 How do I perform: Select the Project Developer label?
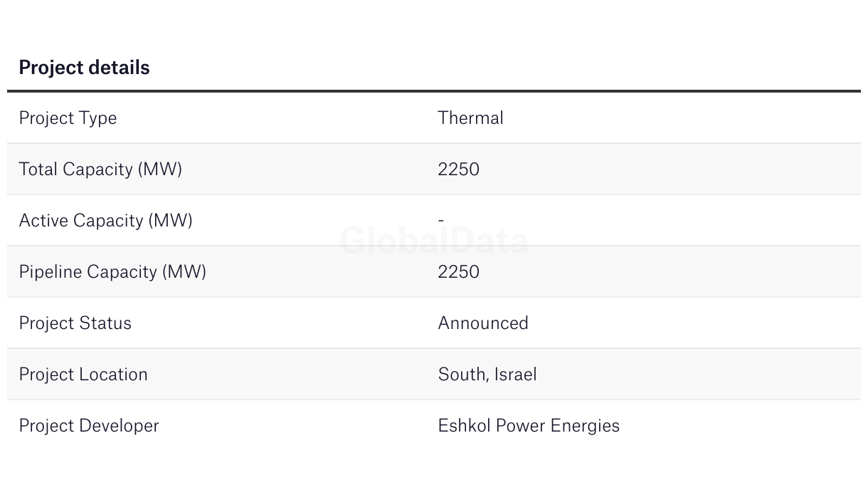(89, 426)
